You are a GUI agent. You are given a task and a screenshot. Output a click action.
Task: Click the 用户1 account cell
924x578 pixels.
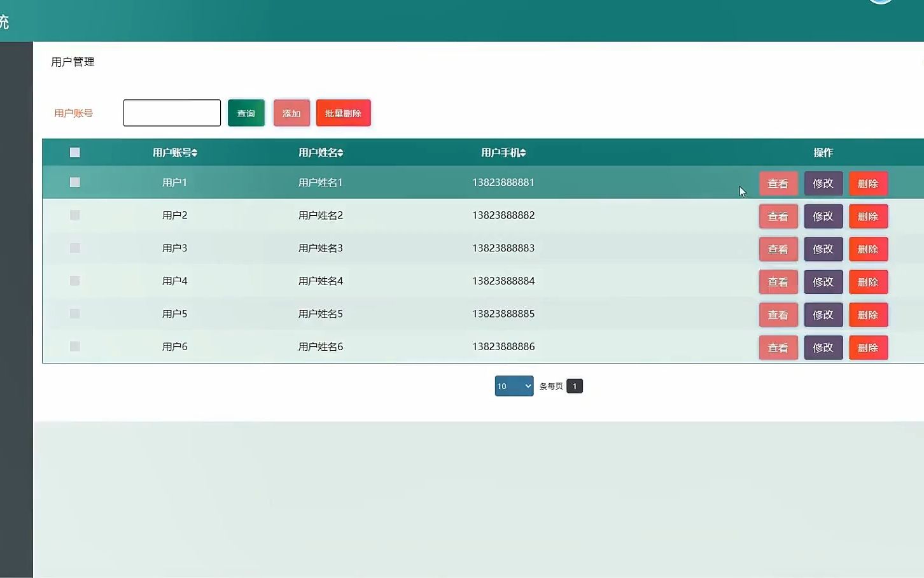[174, 182]
